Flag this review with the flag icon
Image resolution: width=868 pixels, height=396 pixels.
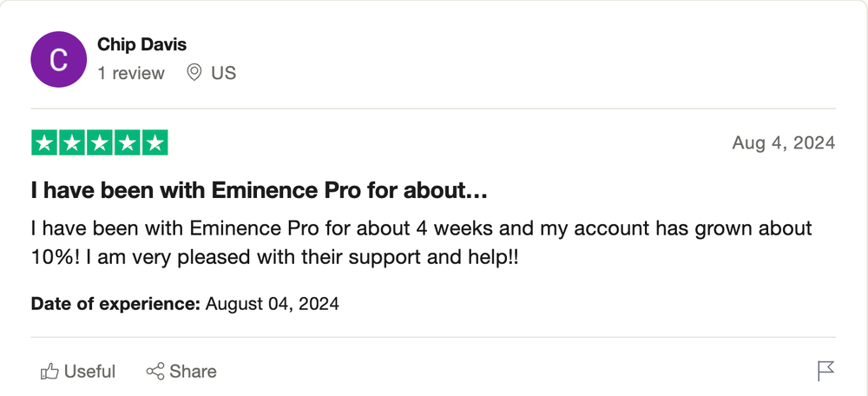pyautogui.click(x=825, y=371)
